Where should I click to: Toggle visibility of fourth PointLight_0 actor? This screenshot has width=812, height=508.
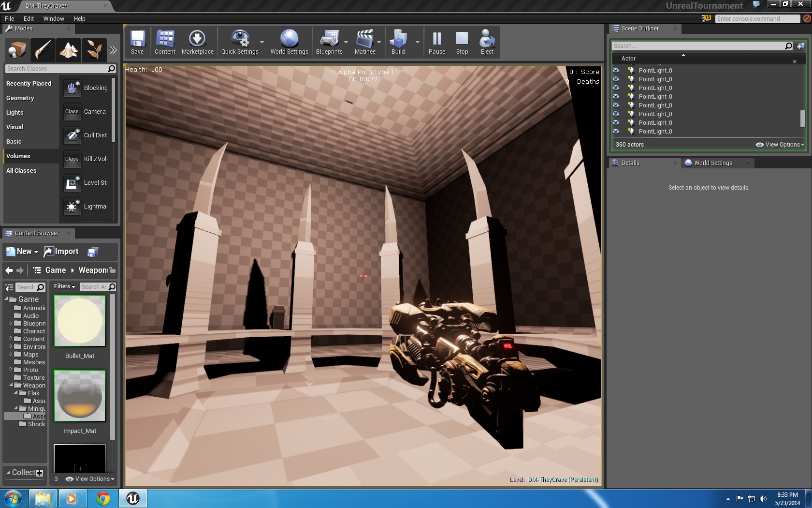coord(616,97)
